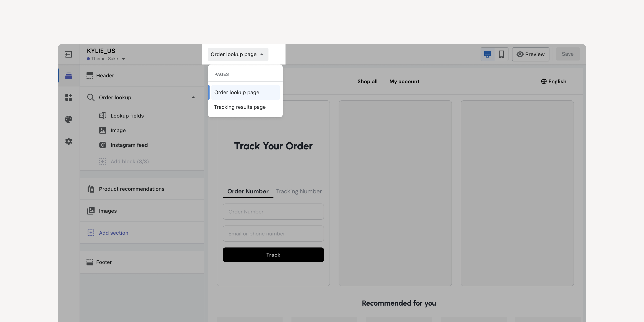Open the color palette styles icon
This screenshot has height=322, width=644.
68,119
